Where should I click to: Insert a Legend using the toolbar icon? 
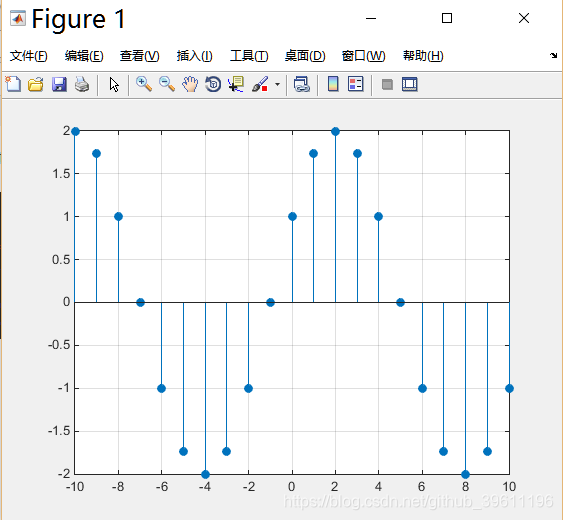[356, 84]
